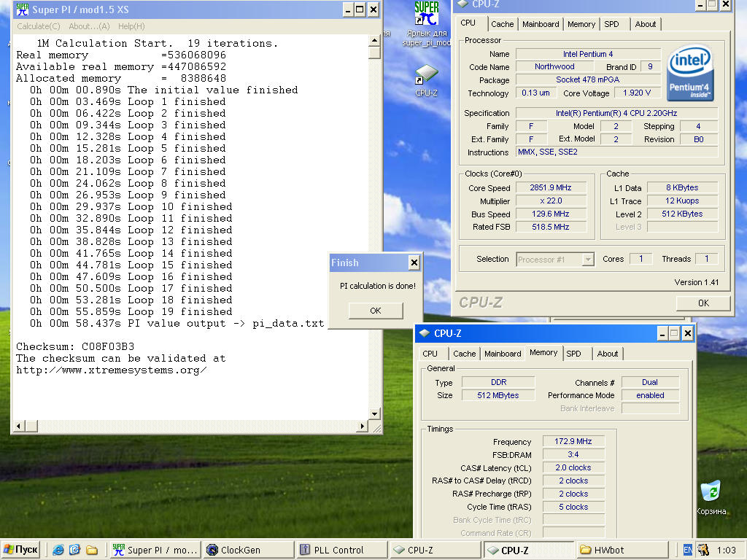This screenshot has height=560, width=747.
Task: Click the CAS# Latency value 2.0 clocks
Action: [573, 467]
